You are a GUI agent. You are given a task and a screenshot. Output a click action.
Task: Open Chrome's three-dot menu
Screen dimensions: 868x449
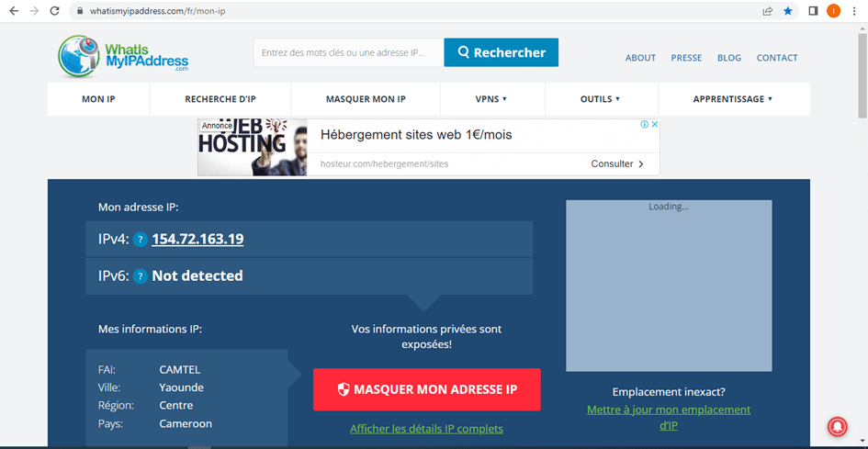coord(854,11)
